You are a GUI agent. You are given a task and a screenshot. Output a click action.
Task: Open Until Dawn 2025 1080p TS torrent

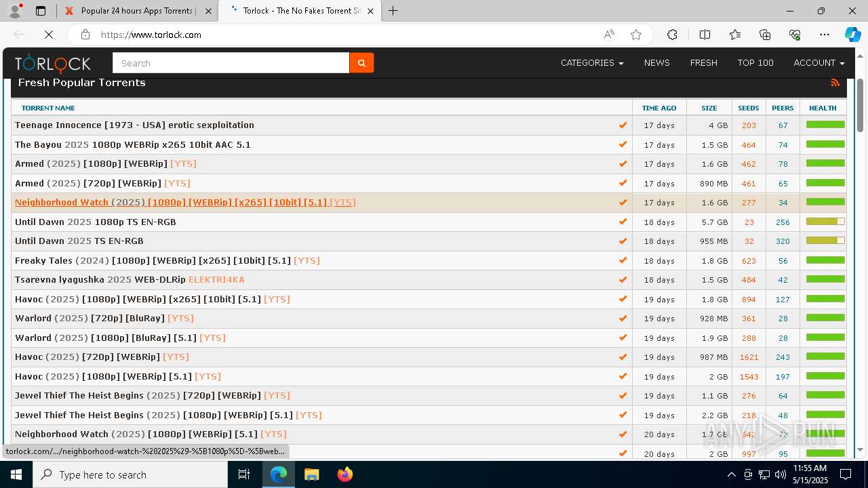tap(96, 222)
